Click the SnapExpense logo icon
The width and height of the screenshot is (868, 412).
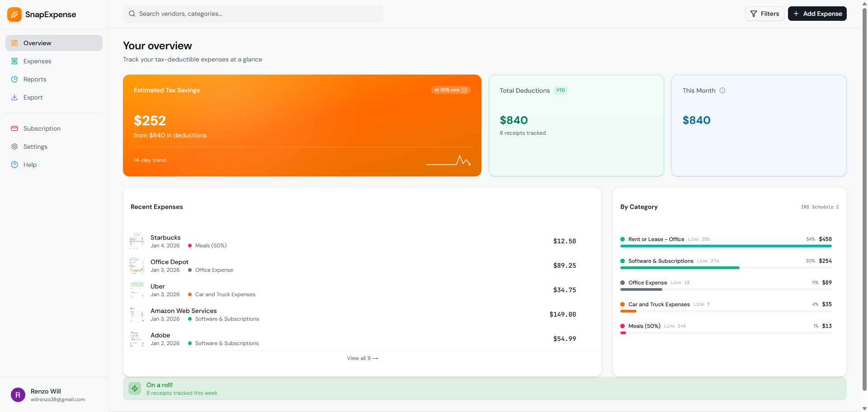[14, 14]
